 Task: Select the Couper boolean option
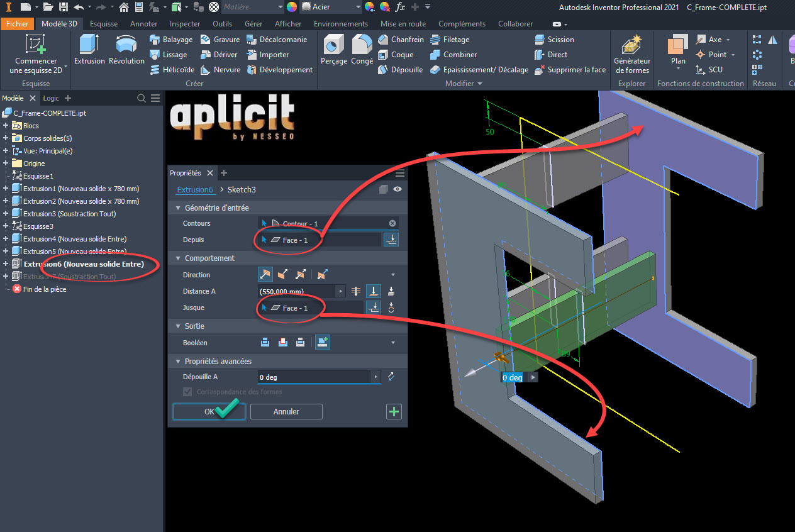(283, 342)
